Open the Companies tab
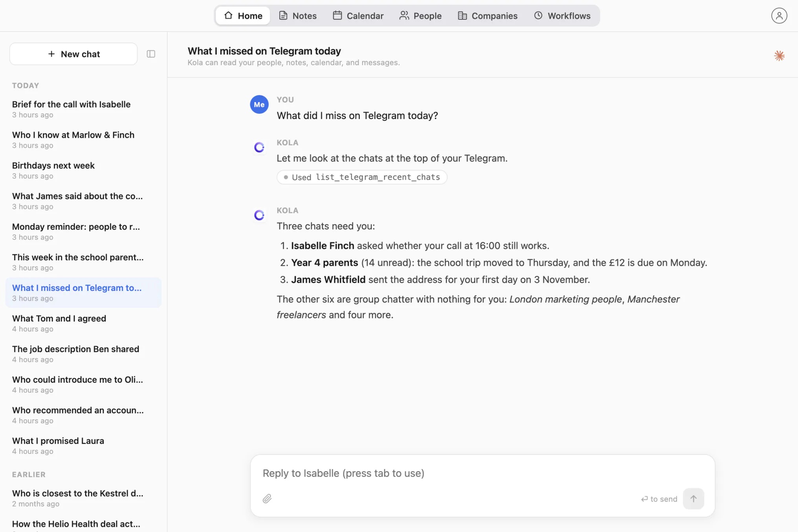Viewport: 798px width, 532px height. 488,16
